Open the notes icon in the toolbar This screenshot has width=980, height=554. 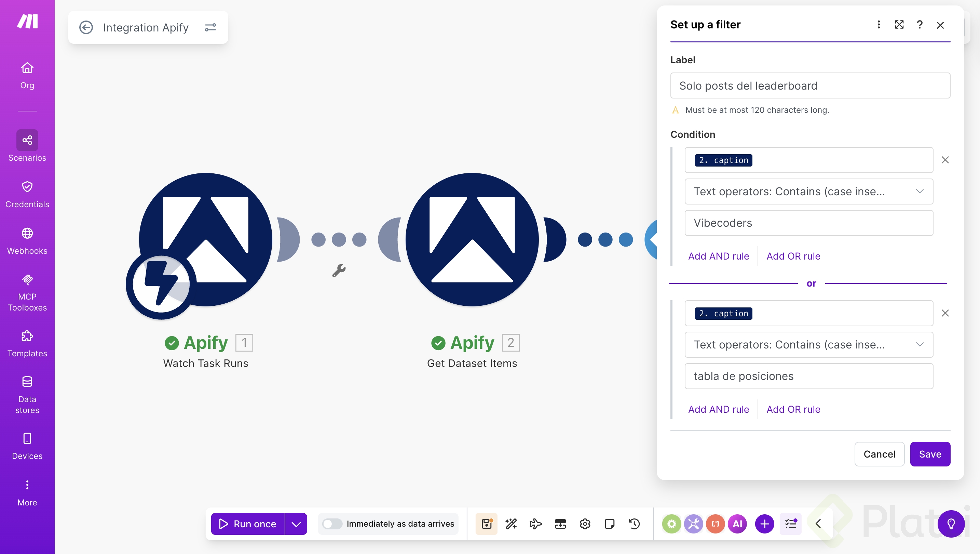pos(610,524)
